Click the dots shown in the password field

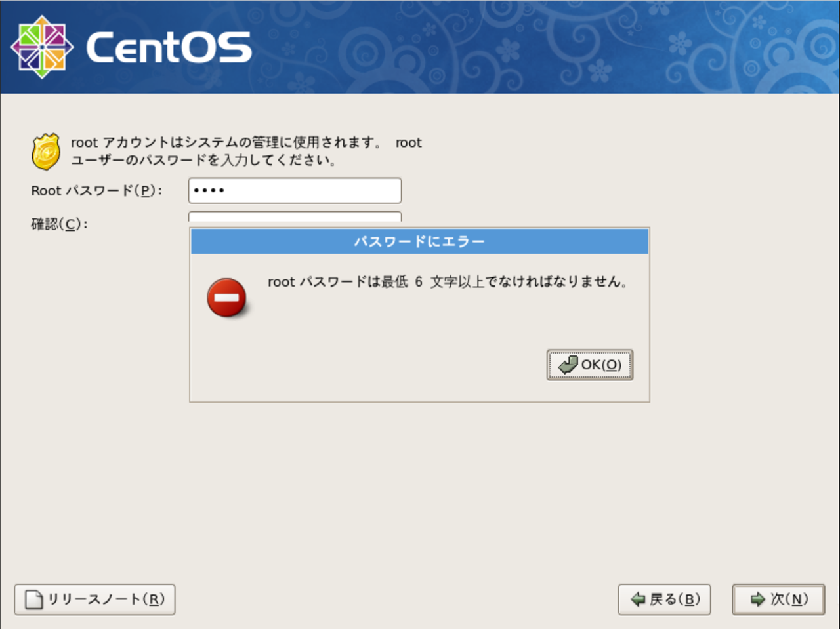pos(208,190)
